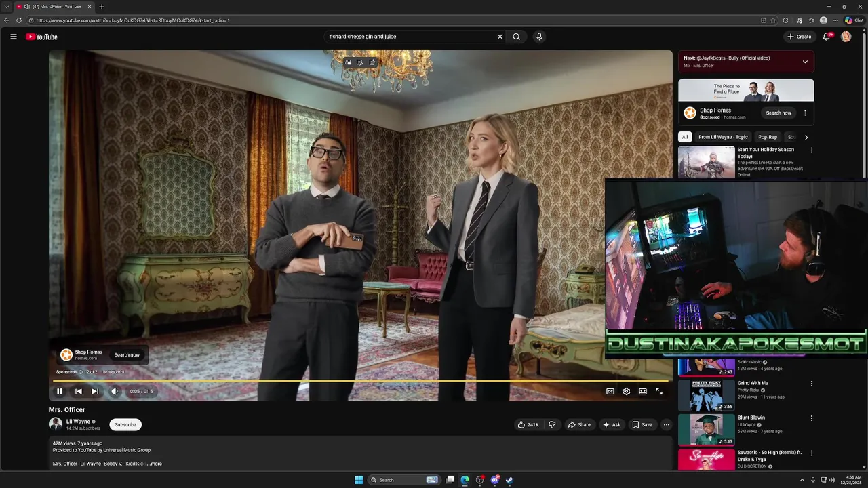Image resolution: width=868 pixels, height=488 pixels.
Task: Open options for the sidebar Shop Homes ad
Action: 805,113
